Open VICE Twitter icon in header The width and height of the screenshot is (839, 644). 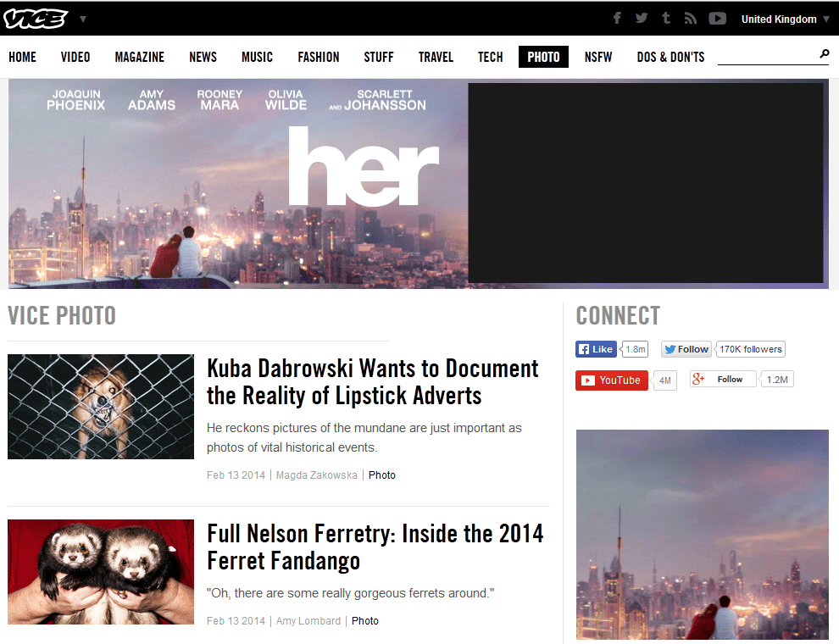tap(642, 18)
